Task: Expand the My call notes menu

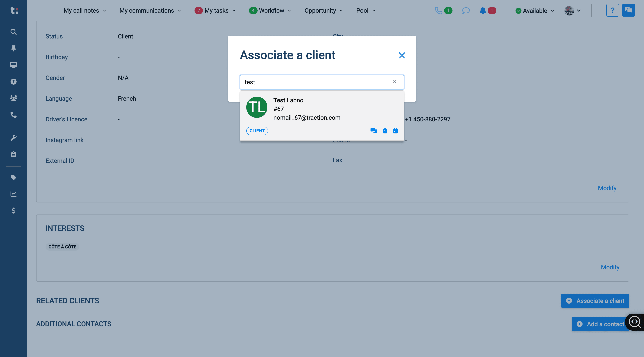Action: [85, 11]
